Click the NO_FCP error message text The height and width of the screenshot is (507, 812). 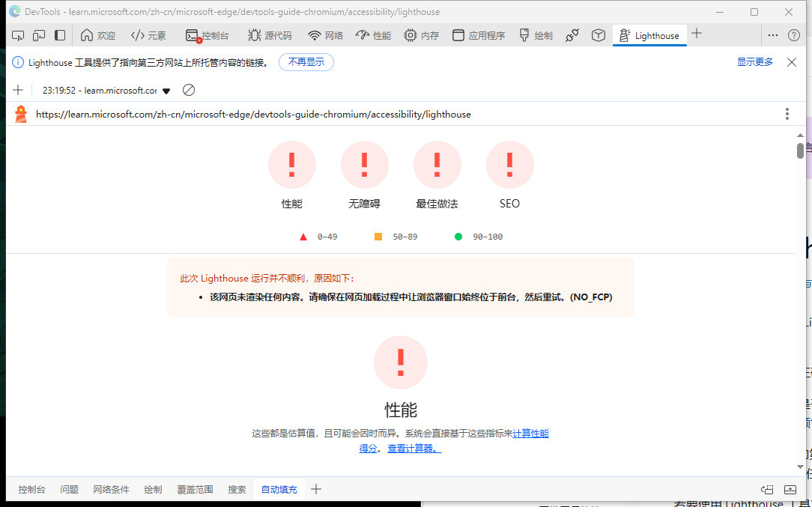(411, 297)
